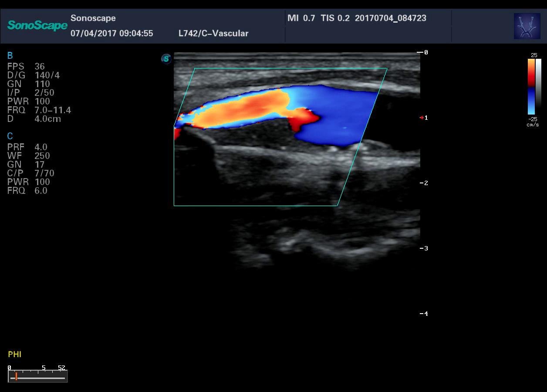Viewport: 547px width, 392px height.
Task: Click the date and time display
Action: (x=111, y=34)
